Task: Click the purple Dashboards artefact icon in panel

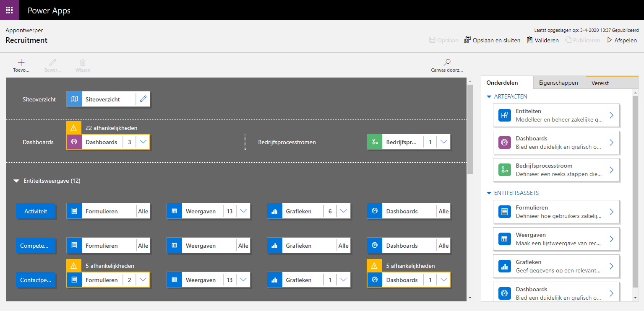Action: click(x=505, y=143)
